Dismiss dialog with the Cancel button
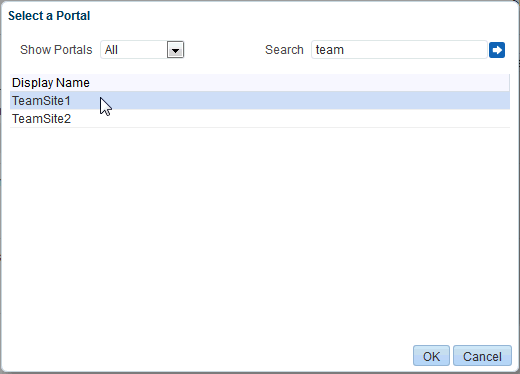Screen dimensions: 520x374 (x=482, y=356)
